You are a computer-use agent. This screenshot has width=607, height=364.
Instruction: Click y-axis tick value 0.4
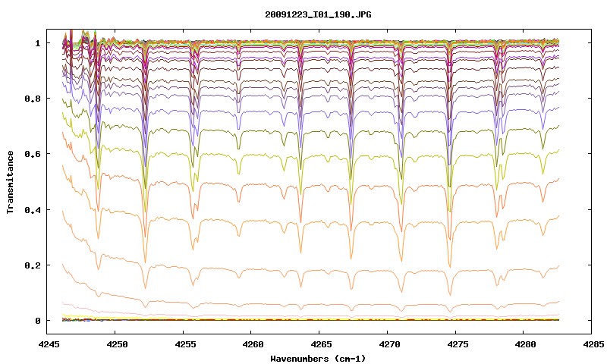pos(33,209)
